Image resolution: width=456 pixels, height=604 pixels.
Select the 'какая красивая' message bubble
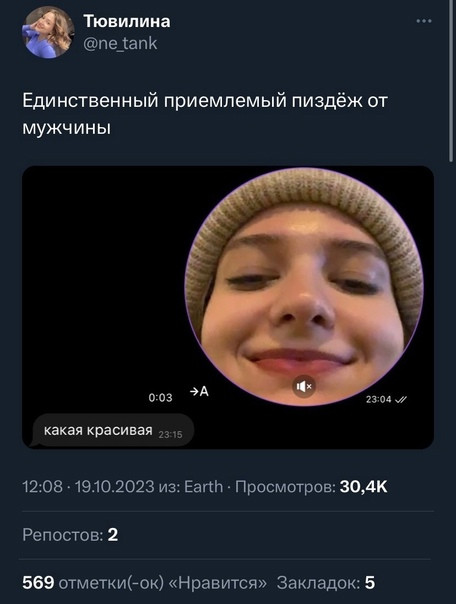pyautogui.click(x=113, y=431)
